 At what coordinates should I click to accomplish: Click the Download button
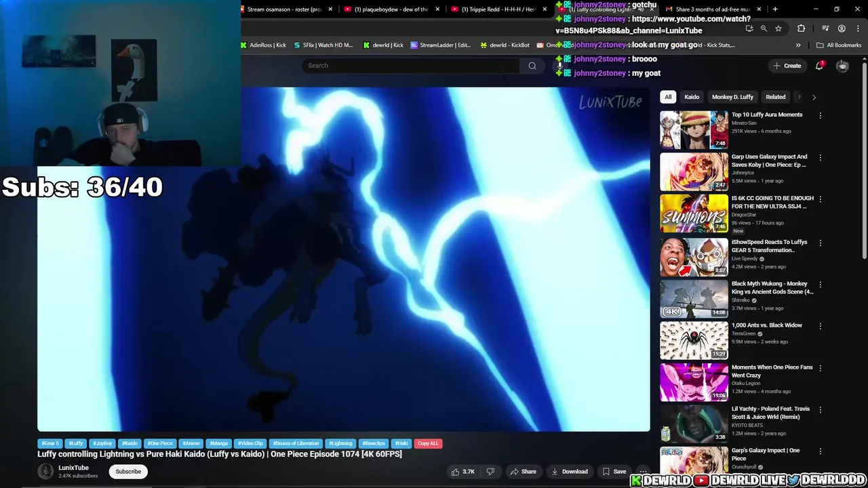(570, 472)
